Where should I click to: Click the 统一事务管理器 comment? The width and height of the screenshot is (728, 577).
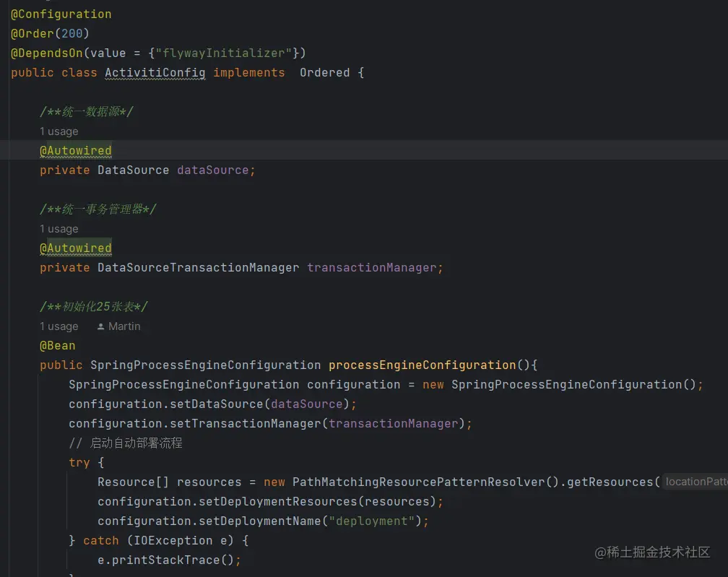pos(98,209)
